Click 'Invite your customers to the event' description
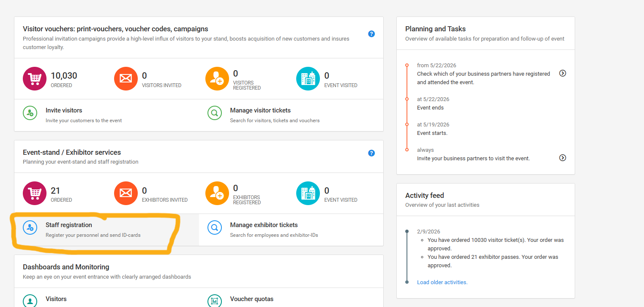Viewport: 644px width, 307px height. (x=84, y=121)
